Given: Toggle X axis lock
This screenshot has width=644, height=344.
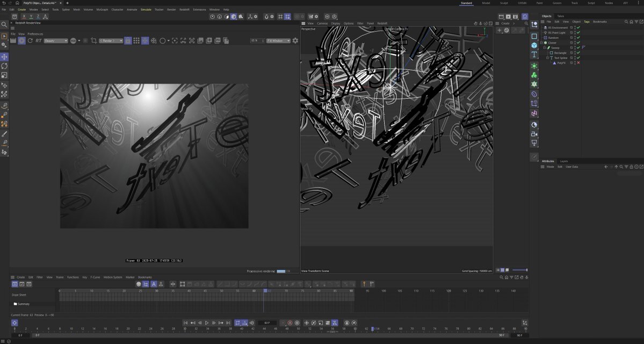Looking at the screenshot, I should coord(24,17).
